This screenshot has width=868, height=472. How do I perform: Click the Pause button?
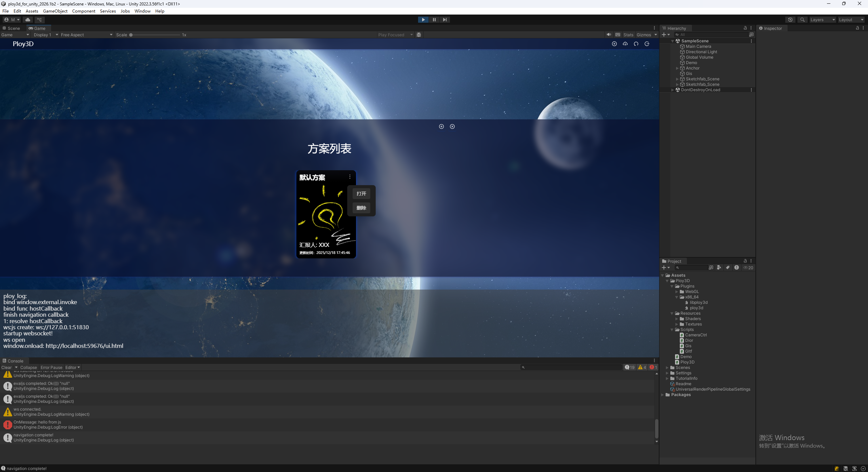click(x=434, y=20)
